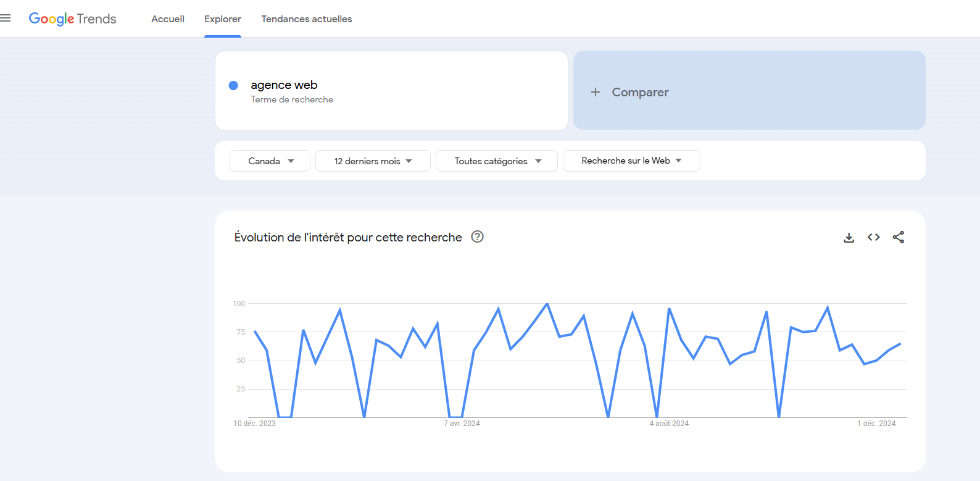The height and width of the screenshot is (481, 980).
Task: Open the Tendances actuelles tab
Action: coord(307,19)
